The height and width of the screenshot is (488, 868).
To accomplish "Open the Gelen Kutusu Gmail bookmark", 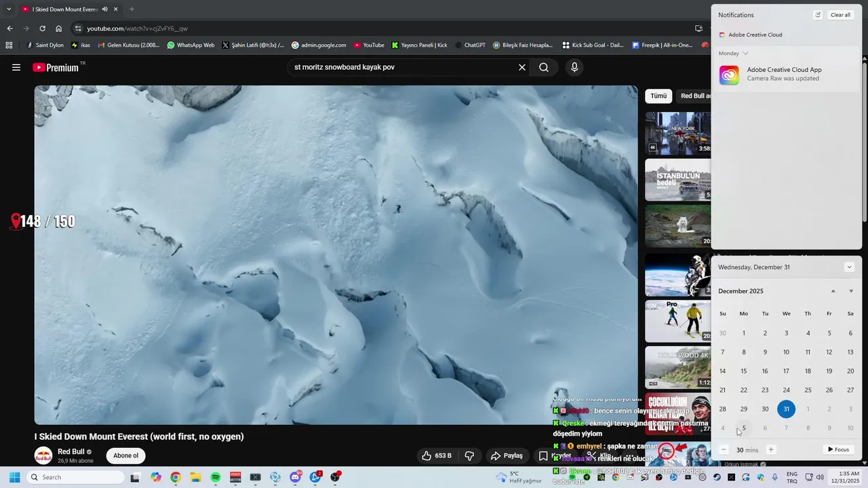I will tap(129, 45).
